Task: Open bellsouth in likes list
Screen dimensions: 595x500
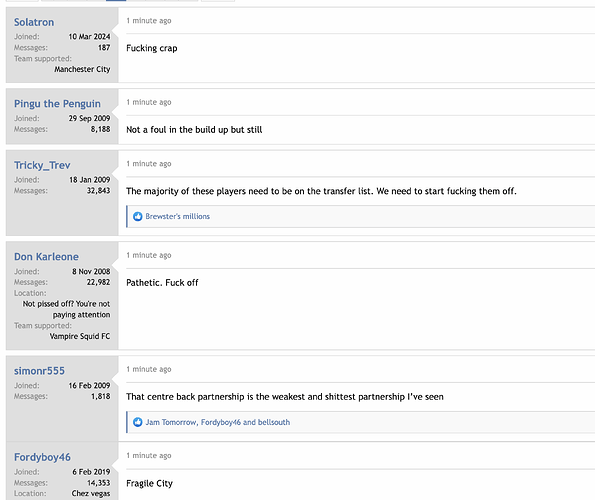Action: pyautogui.click(x=274, y=422)
